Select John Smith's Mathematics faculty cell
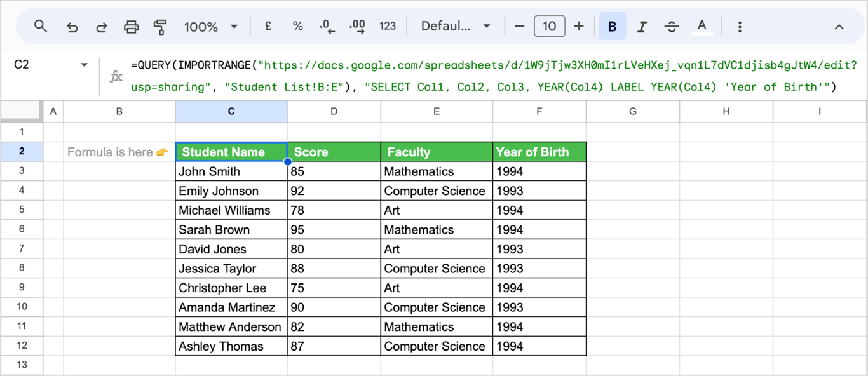This screenshot has height=376, width=868. click(x=437, y=171)
